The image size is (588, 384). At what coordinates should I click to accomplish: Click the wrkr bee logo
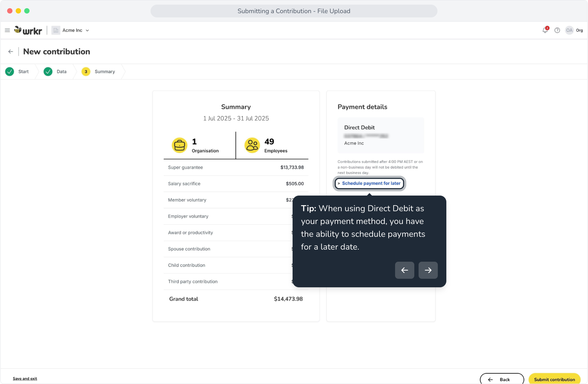(28, 30)
